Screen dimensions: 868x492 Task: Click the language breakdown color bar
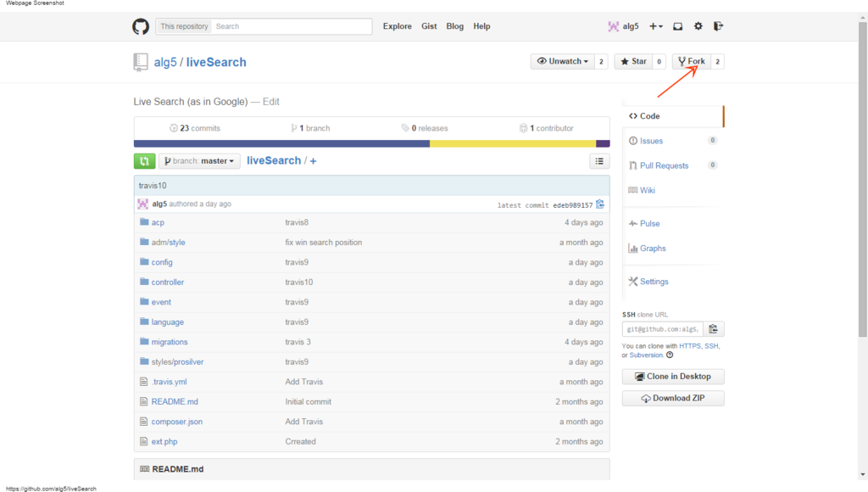coord(371,143)
